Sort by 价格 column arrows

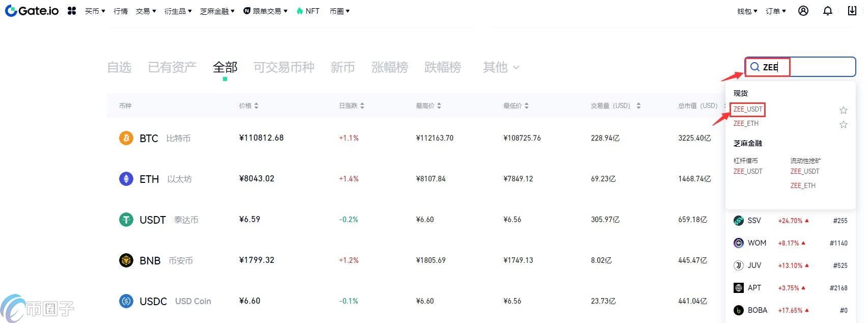(x=256, y=106)
